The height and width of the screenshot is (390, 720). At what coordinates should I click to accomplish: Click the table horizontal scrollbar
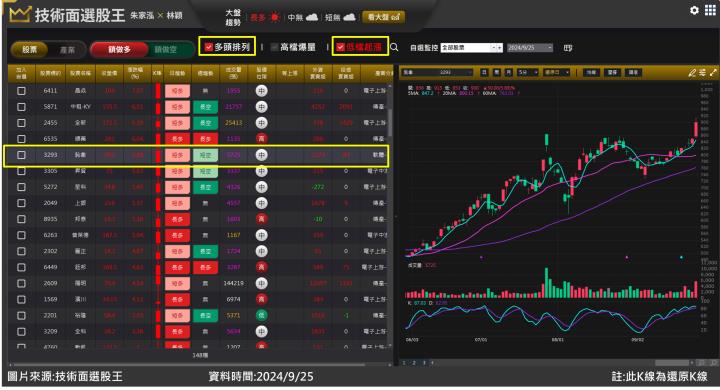pos(188,365)
